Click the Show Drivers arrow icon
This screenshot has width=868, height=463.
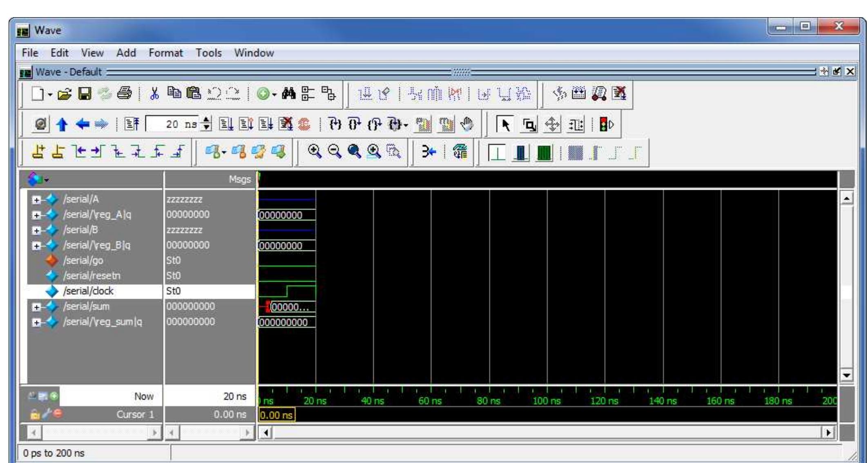tap(429, 152)
